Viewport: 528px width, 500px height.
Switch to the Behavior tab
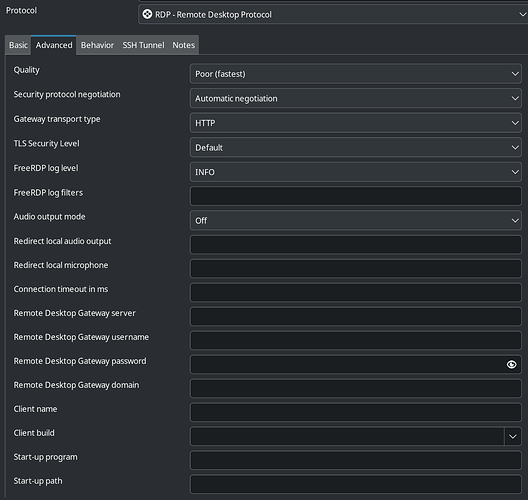(97, 45)
